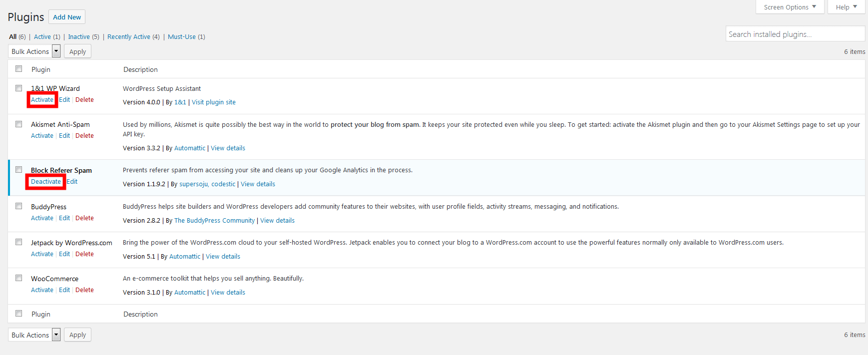Click the top Apply button
Screen dimensions: 868x355
(77, 51)
